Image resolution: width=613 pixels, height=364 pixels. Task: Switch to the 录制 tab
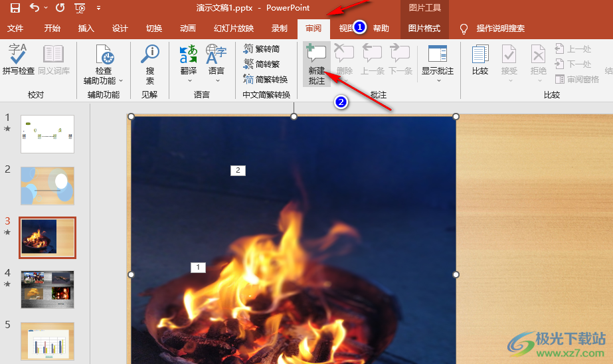[x=280, y=28]
